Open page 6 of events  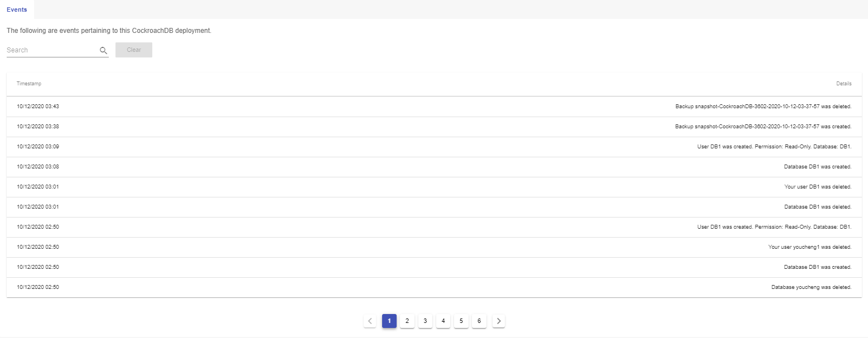479,321
